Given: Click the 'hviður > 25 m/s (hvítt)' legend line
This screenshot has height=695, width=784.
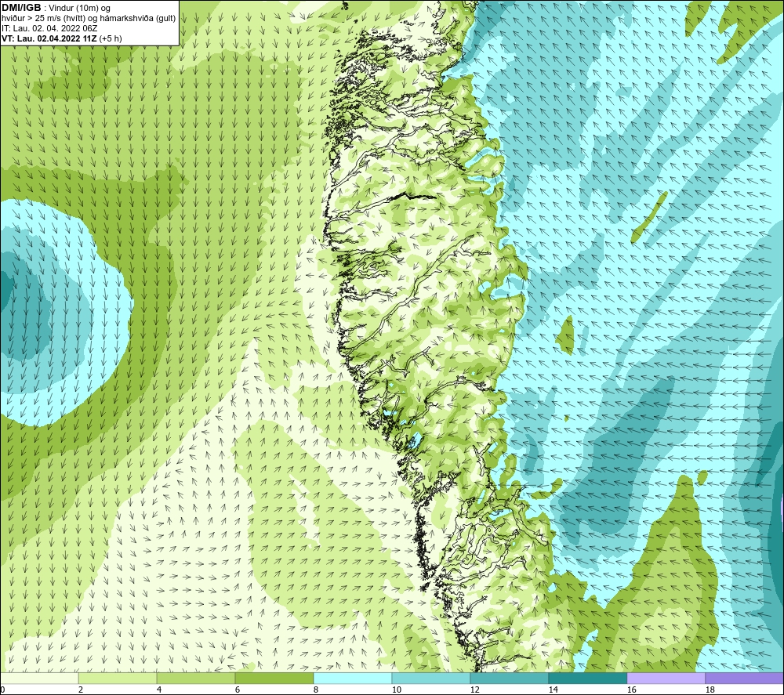Looking at the screenshot, I should 89,19.
